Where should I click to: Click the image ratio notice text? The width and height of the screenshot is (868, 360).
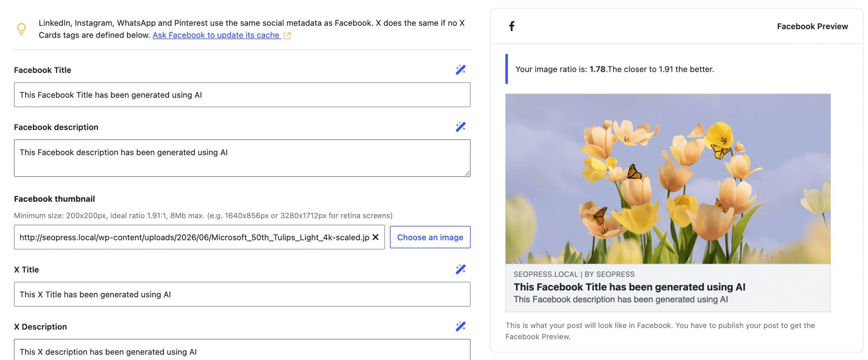[x=614, y=69]
